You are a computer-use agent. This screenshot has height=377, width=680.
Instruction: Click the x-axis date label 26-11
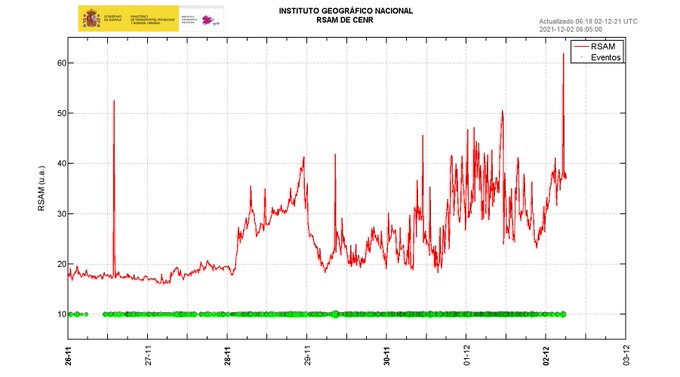click(69, 355)
